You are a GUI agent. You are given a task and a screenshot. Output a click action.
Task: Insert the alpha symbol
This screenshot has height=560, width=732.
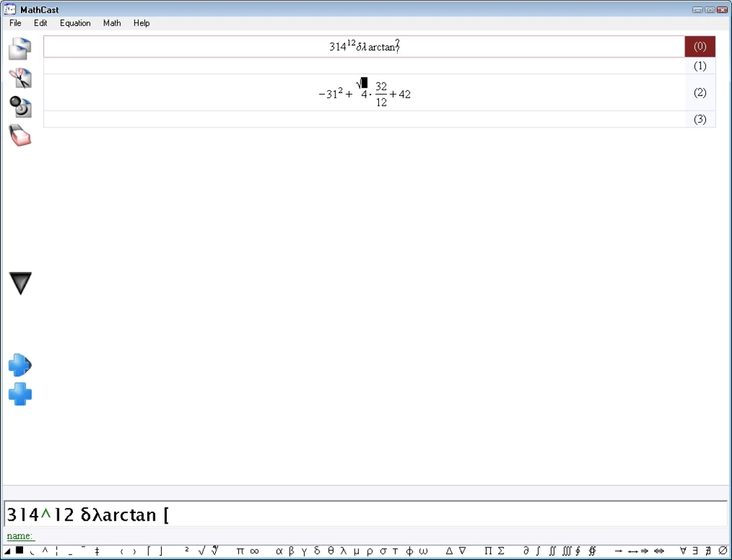279,551
